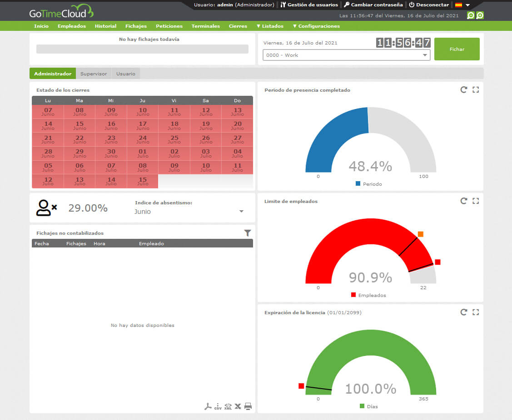
Task: Open the 0000 - Work incidence dropdown
Action: 347,55
